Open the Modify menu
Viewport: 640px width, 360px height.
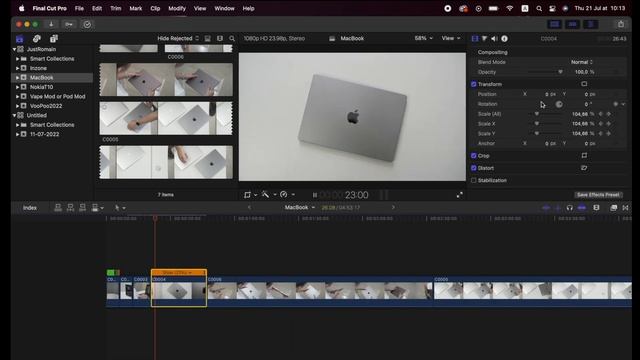[177, 8]
